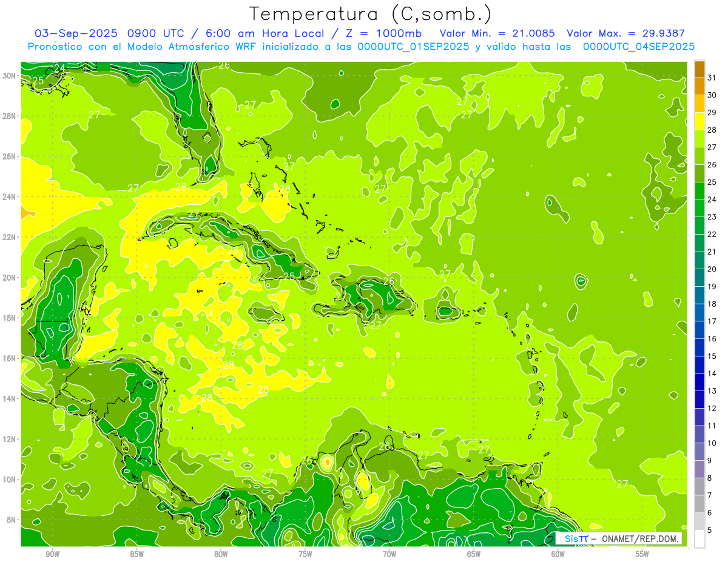This screenshot has height=562, width=728.
Task: Click the colorbar scale label 7
Action: click(x=710, y=495)
